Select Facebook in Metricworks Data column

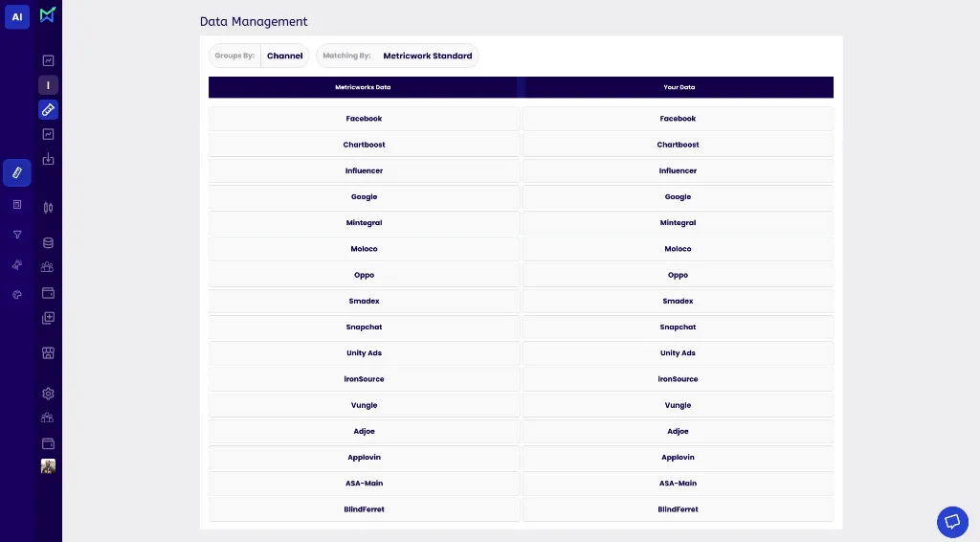click(364, 119)
